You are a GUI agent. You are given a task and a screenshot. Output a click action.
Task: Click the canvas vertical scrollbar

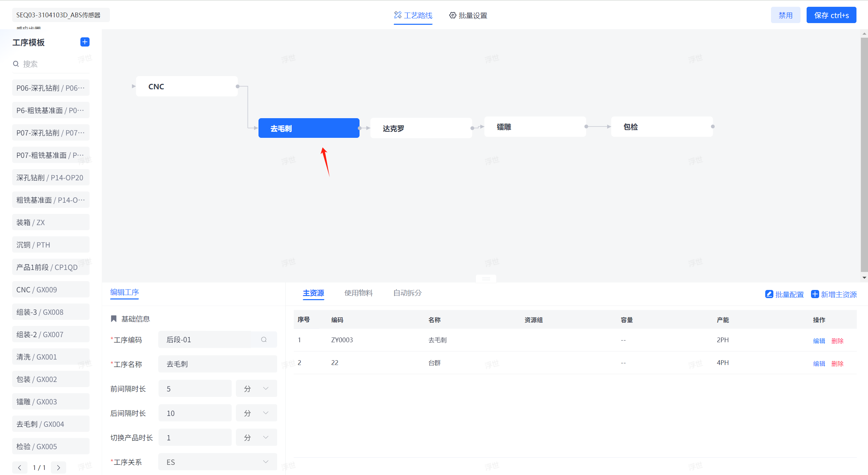click(x=864, y=154)
